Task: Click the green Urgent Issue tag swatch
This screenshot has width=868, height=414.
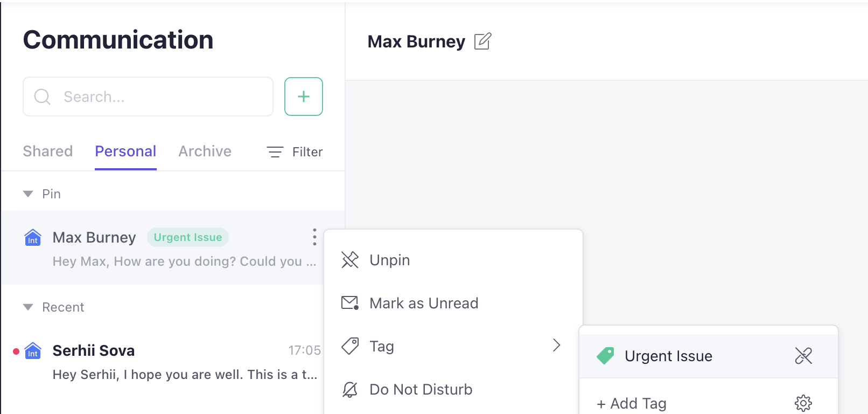Action: coord(605,356)
